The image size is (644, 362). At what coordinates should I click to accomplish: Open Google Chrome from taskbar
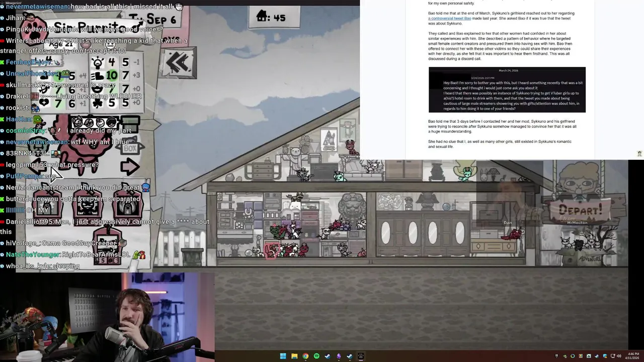point(305,356)
